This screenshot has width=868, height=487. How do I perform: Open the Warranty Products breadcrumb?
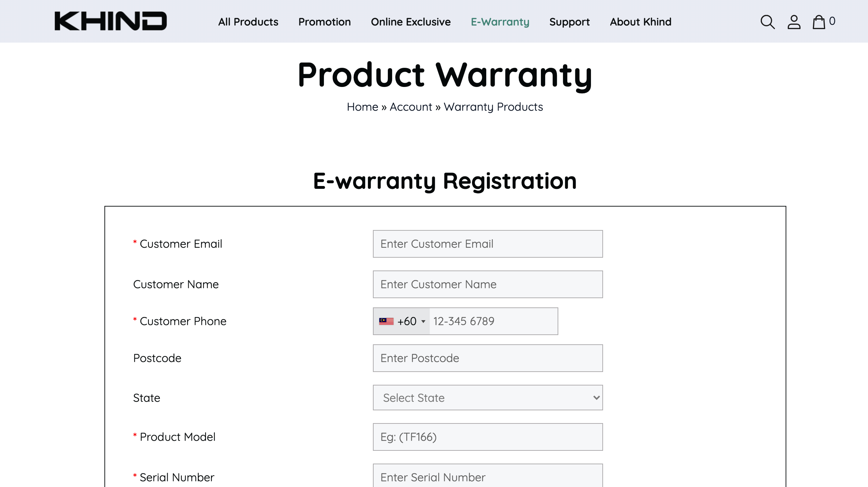click(493, 106)
